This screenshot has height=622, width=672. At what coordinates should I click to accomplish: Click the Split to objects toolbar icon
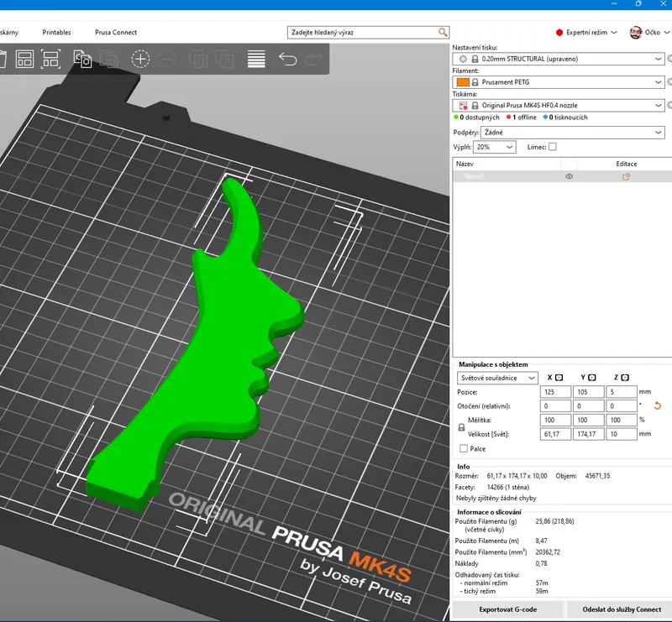click(x=198, y=59)
